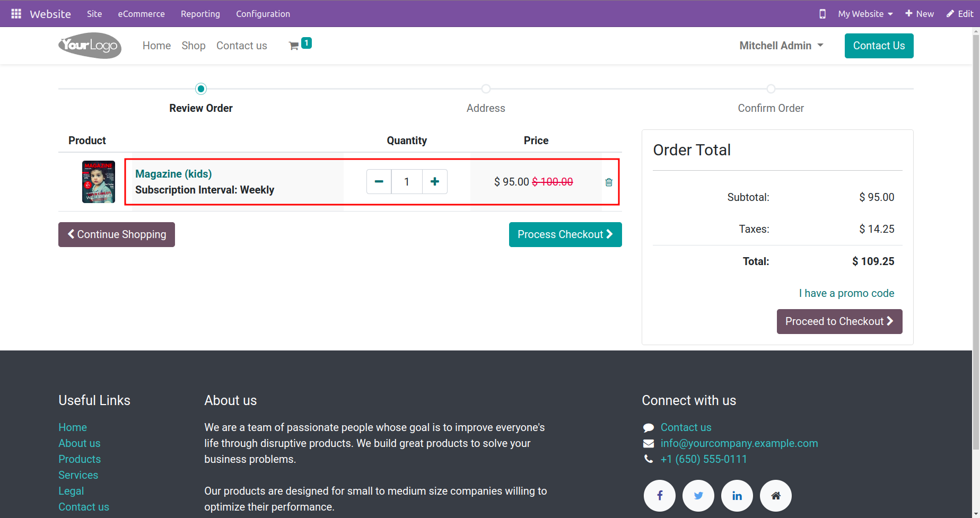Open the apps grid menu
Screen dimensions: 980x518
tap(16, 14)
